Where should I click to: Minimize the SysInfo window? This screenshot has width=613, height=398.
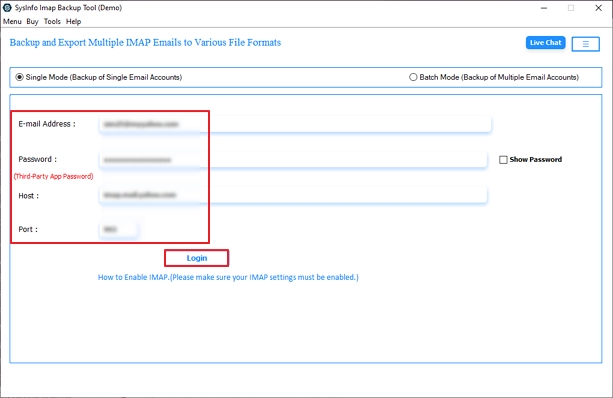point(544,8)
